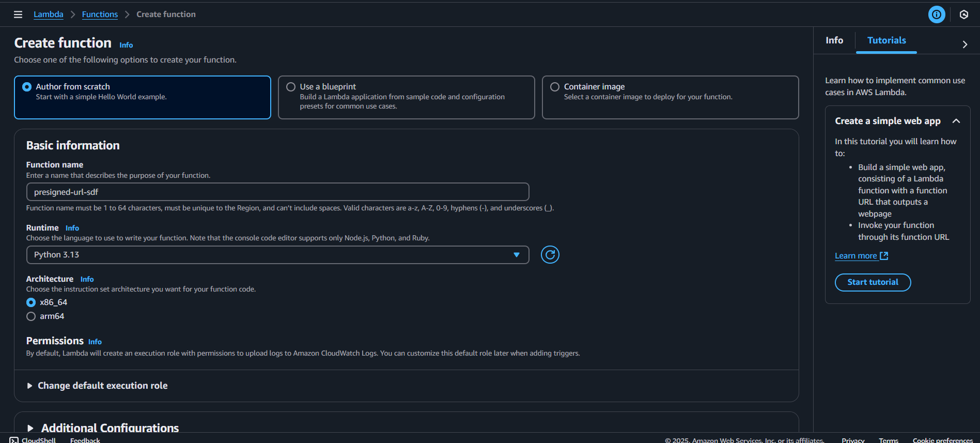Click the blue info circle icon
The height and width of the screenshot is (443, 980).
pyautogui.click(x=936, y=14)
